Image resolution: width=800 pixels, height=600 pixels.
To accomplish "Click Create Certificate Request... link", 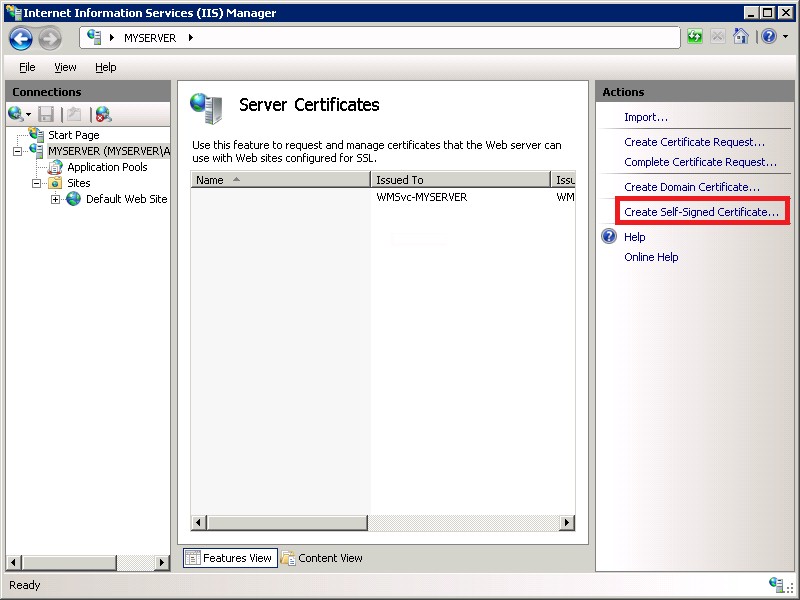I will click(694, 142).
